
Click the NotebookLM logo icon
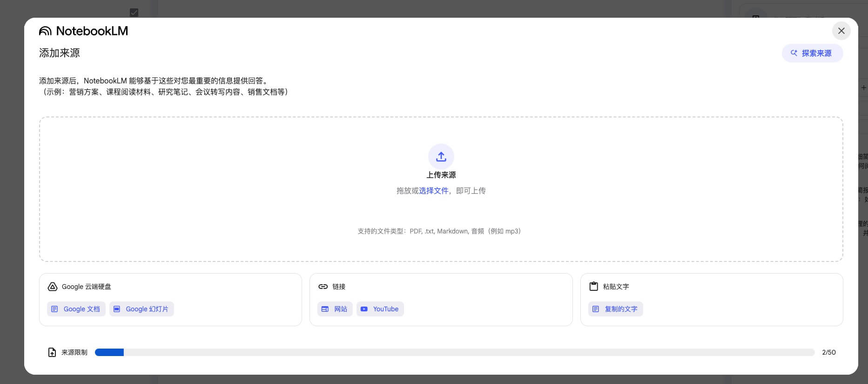click(x=45, y=31)
